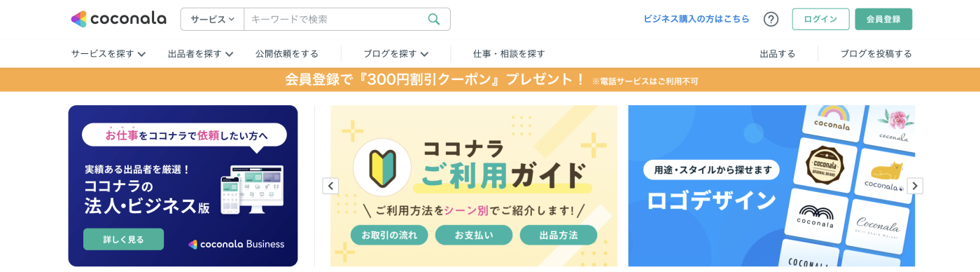Viewport: 980px width, 272px height.
Task: Click the coconala logo
Action: coord(118,19)
